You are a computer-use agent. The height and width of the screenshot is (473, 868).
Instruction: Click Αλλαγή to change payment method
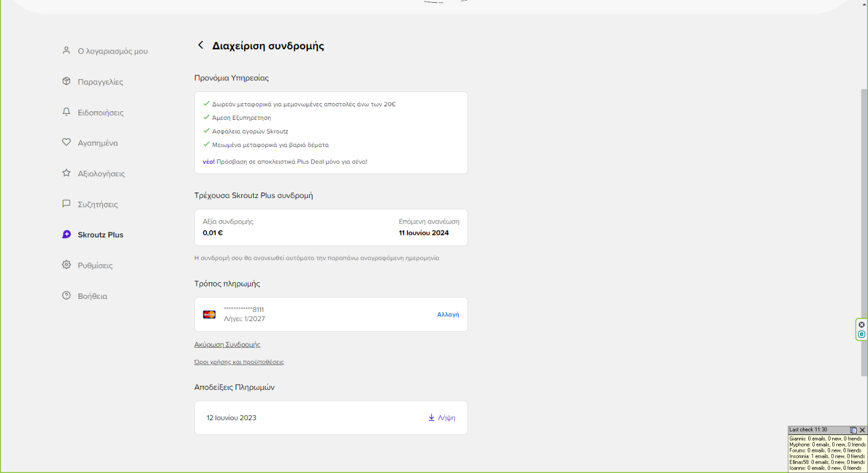[x=448, y=315]
